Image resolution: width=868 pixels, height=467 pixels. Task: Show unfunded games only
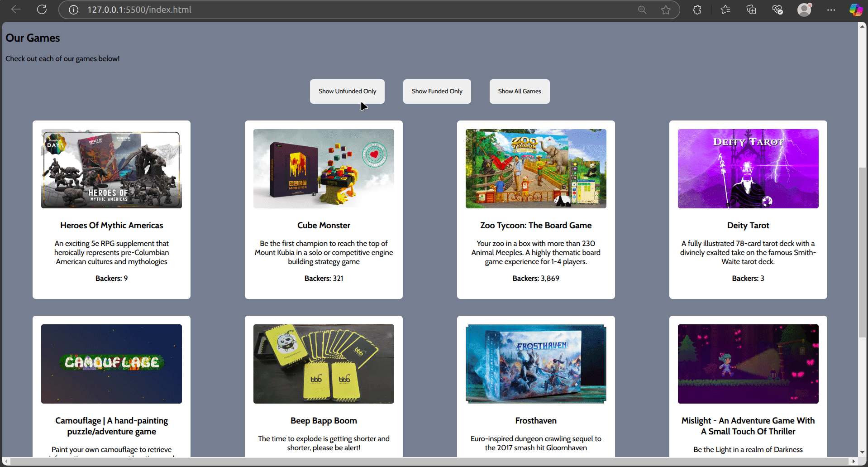point(347,91)
